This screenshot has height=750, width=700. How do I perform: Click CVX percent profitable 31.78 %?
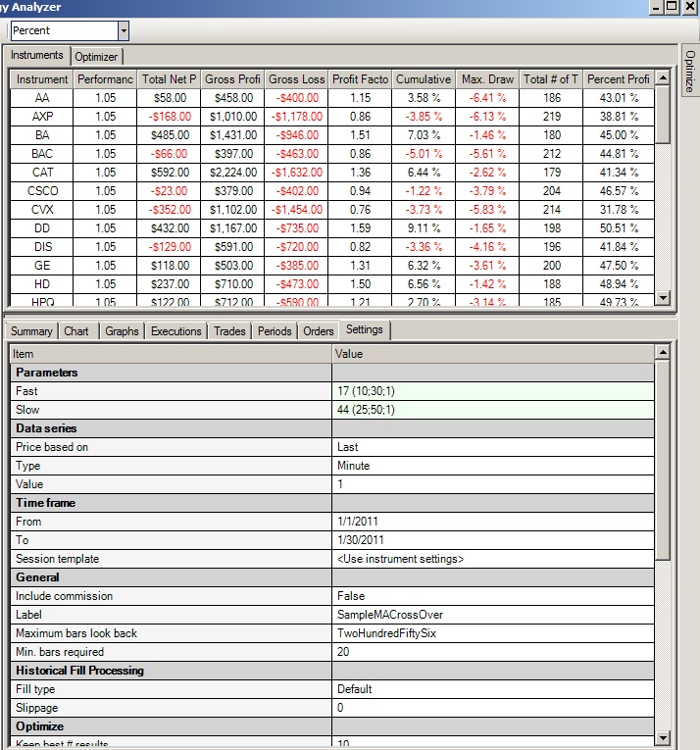619,210
